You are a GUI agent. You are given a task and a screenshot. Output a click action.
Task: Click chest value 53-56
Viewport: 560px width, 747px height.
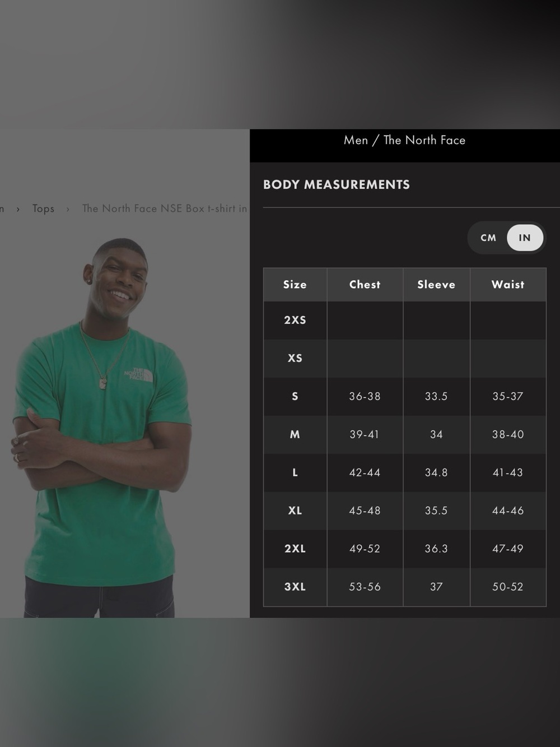click(365, 587)
